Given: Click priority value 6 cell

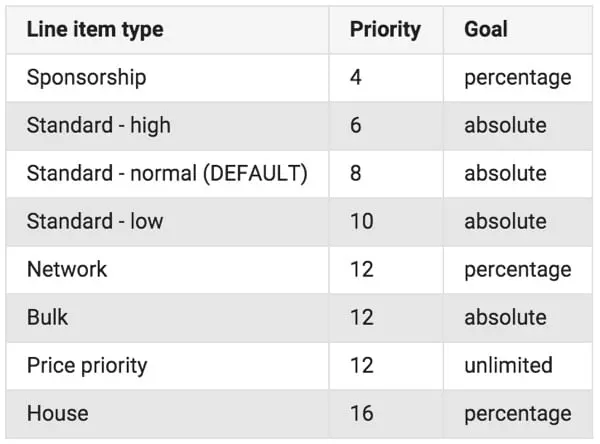Looking at the screenshot, I should click(357, 125).
